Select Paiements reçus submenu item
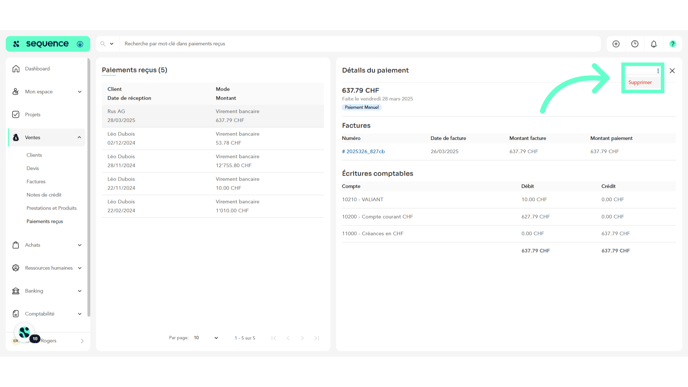This screenshot has height=387, width=688. 45,221
